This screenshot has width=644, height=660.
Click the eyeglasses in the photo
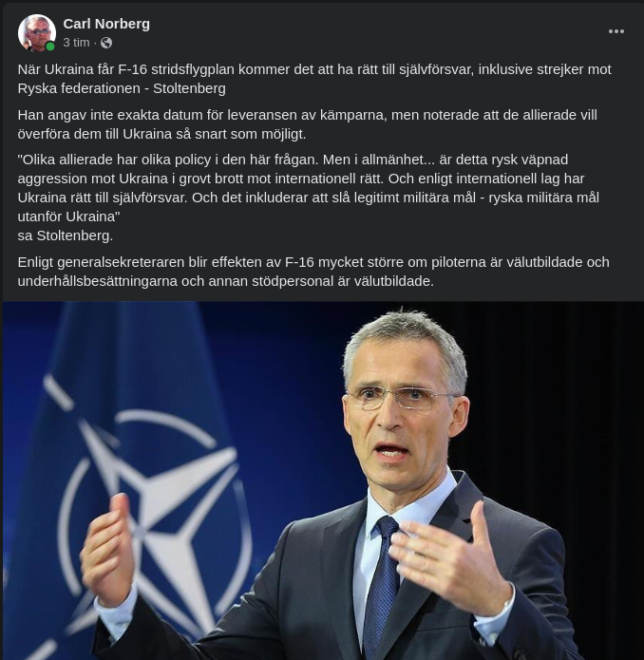click(398, 398)
